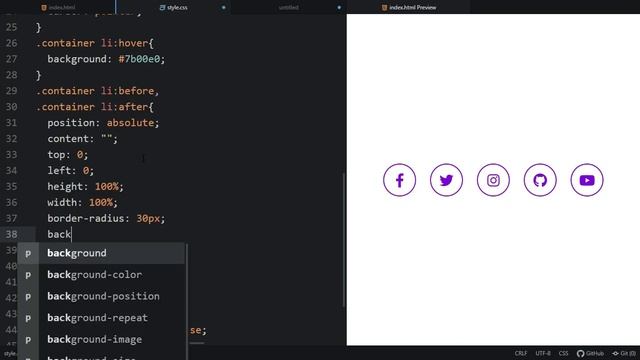Screen dimensions: 640x360
Task: Click '.container li:before,' selector text
Action: point(98,91)
